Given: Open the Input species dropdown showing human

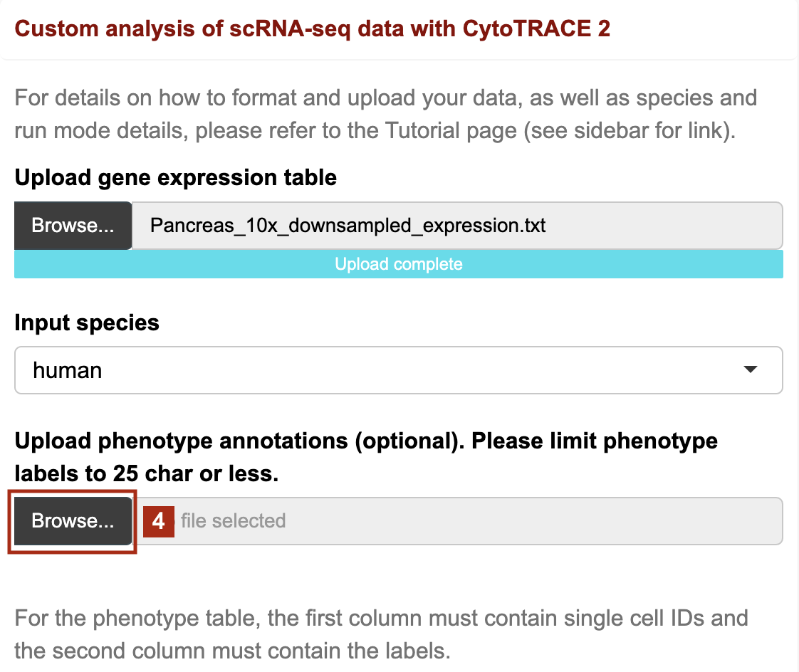Looking at the screenshot, I should (x=399, y=370).
